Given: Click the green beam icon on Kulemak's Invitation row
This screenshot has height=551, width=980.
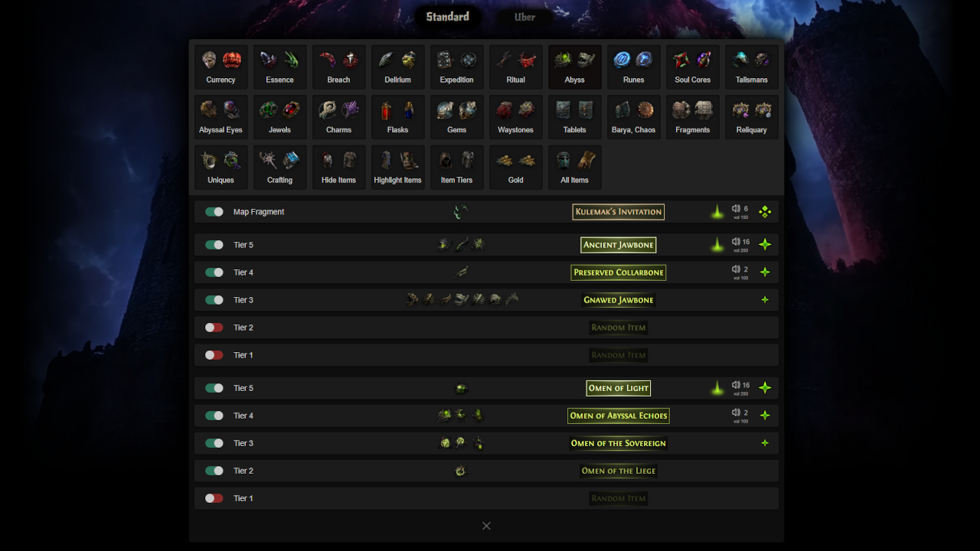Looking at the screenshot, I should (717, 212).
